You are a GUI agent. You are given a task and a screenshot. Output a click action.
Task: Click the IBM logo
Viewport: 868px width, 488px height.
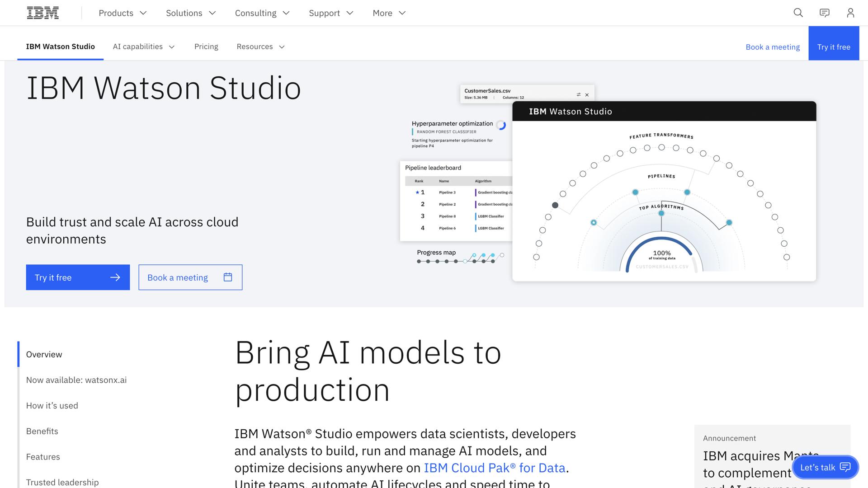pyautogui.click(x=43, y=12)
